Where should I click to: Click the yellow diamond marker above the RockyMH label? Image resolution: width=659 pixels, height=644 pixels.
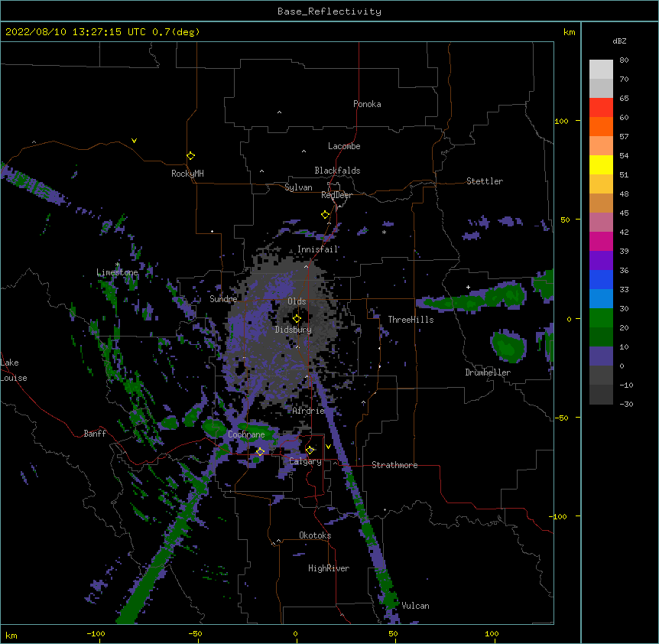point(190,156)
